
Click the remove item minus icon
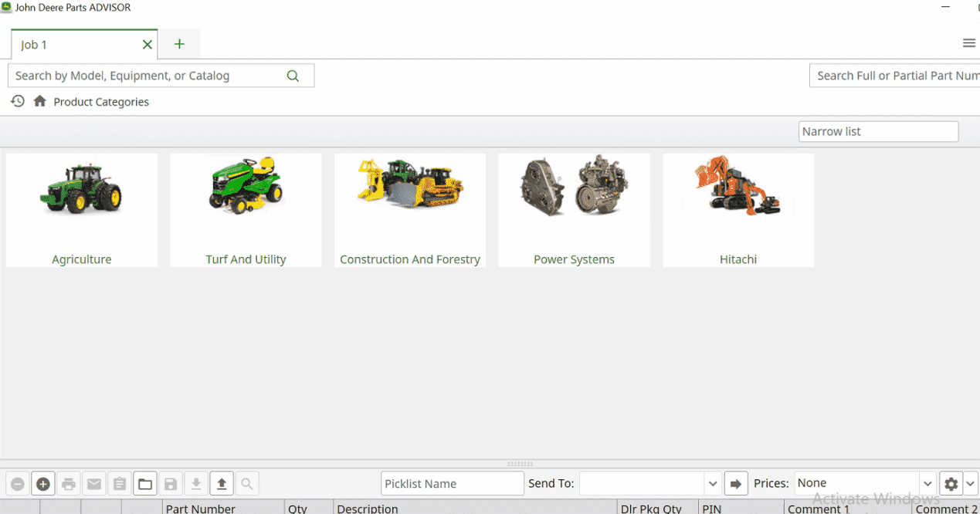pyautogui.click(x=18, y=484)
